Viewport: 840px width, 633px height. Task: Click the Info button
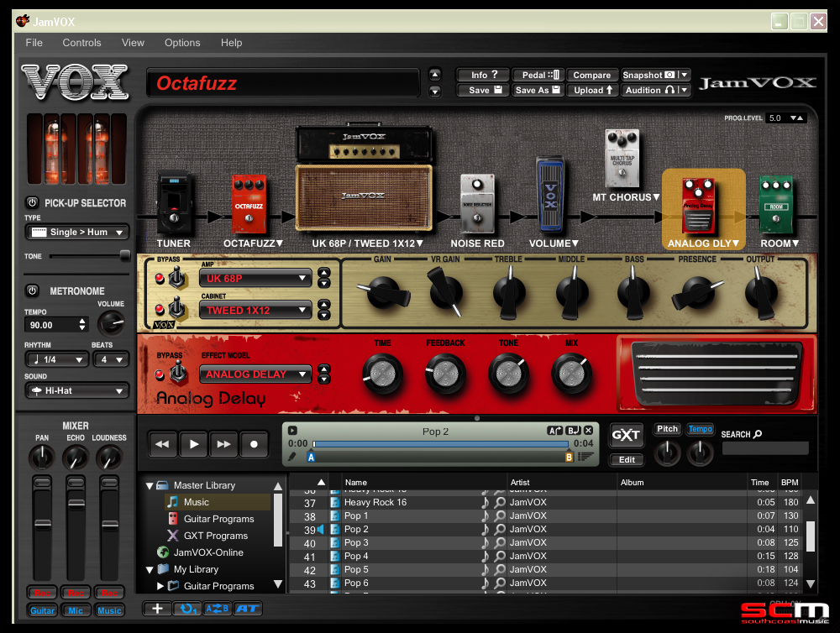(482, 75)
